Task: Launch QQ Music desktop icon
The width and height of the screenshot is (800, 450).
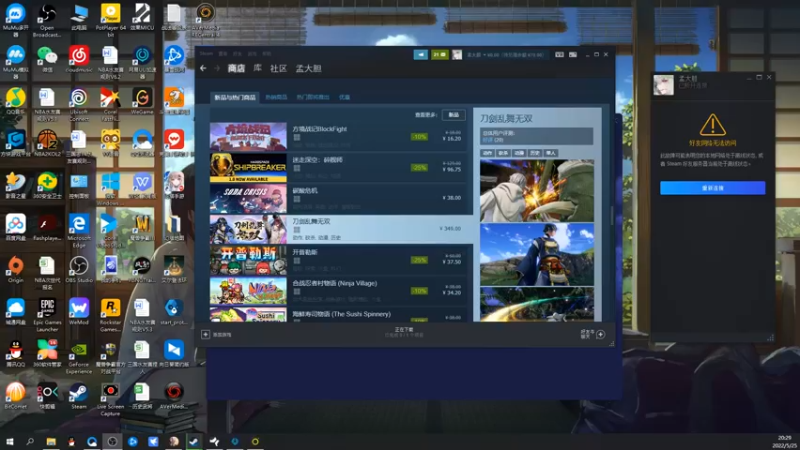Action: click(15, 101)
